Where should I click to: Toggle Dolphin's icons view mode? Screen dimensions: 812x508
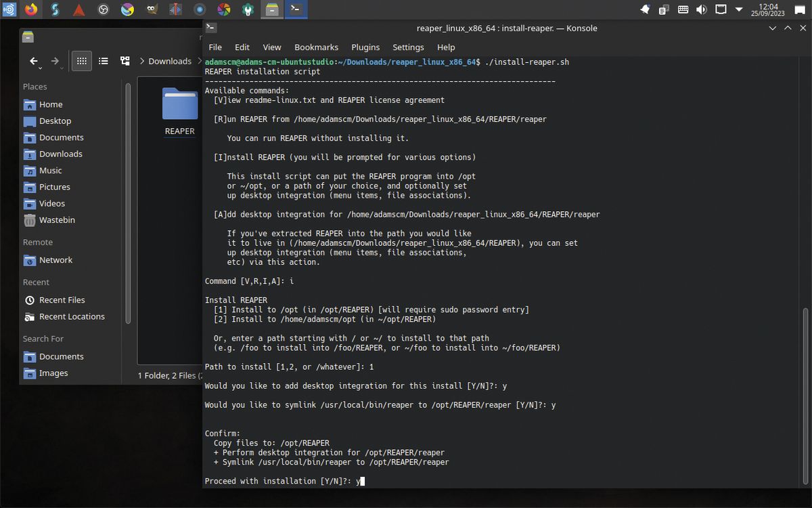(81, 61)
